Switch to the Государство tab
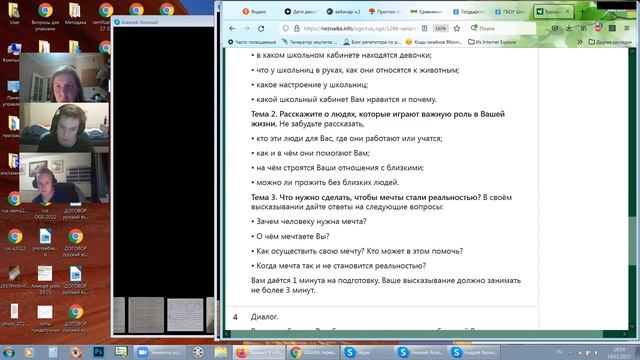The width and height of the screenshot is (640, 360). [468, 12]
